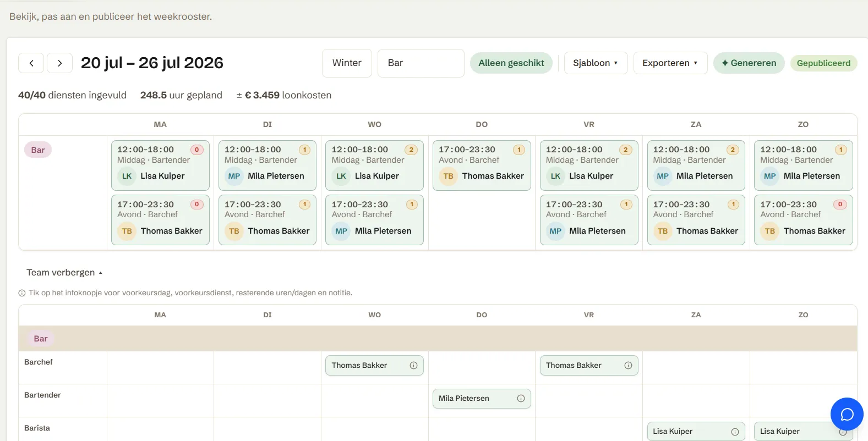Click the Barista row label

click(37, 428)
